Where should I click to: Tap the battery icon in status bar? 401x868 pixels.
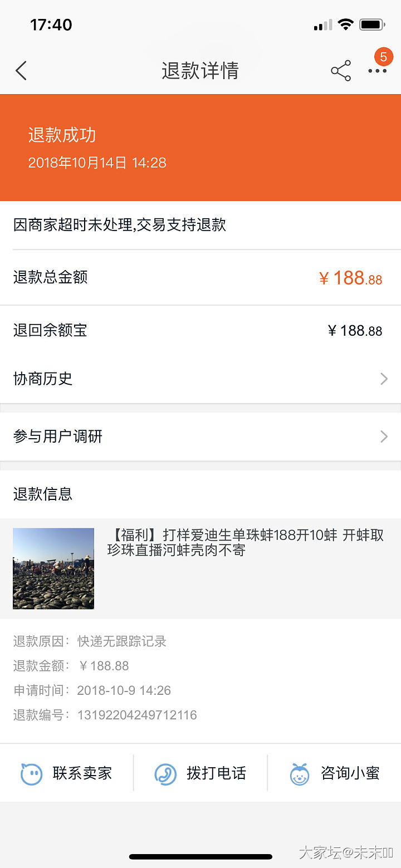(x=372, y=24)
